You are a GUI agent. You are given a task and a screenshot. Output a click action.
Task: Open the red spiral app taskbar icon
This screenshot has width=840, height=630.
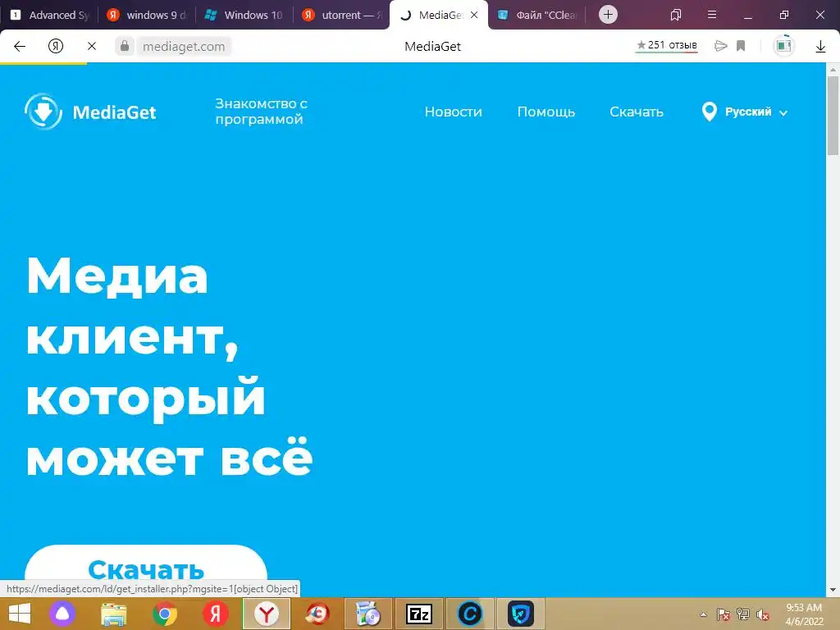(317, 614)
